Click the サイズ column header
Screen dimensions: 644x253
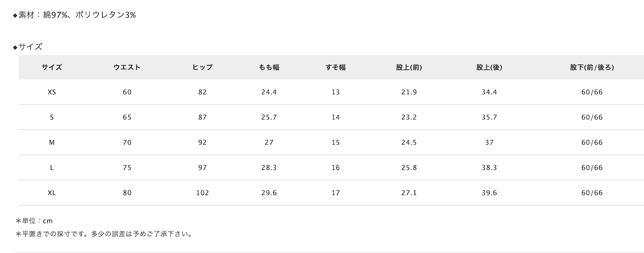(52, 67)
